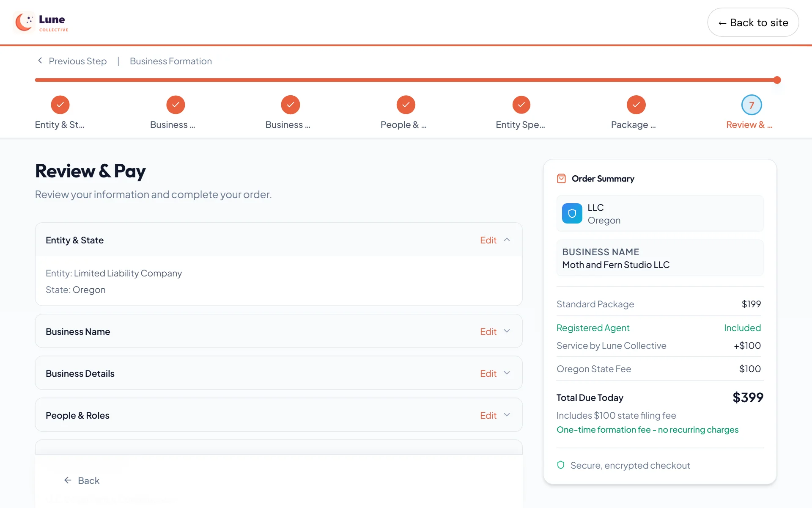Viewport: 812px width, 508px height.
Task: Click the Order Summary shopping bag icon
Action: (x=561, y=179)
